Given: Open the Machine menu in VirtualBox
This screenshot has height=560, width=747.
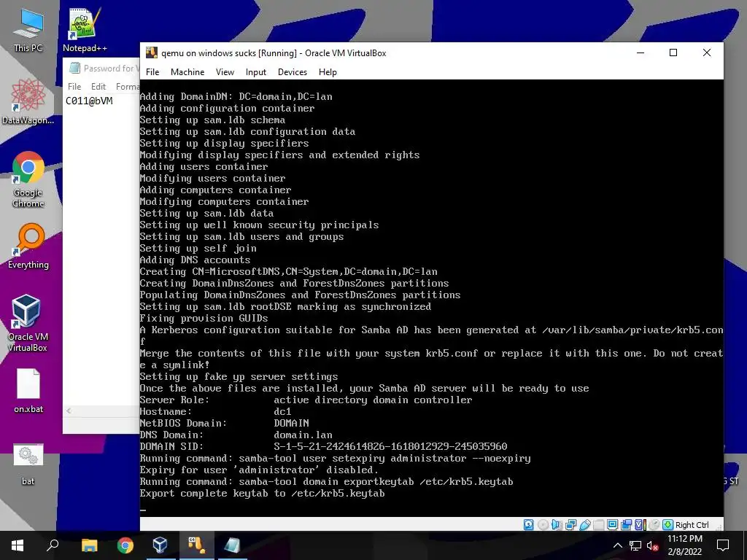Looking at the screenshot, I should pyautogui.click(x=187, y=72).
